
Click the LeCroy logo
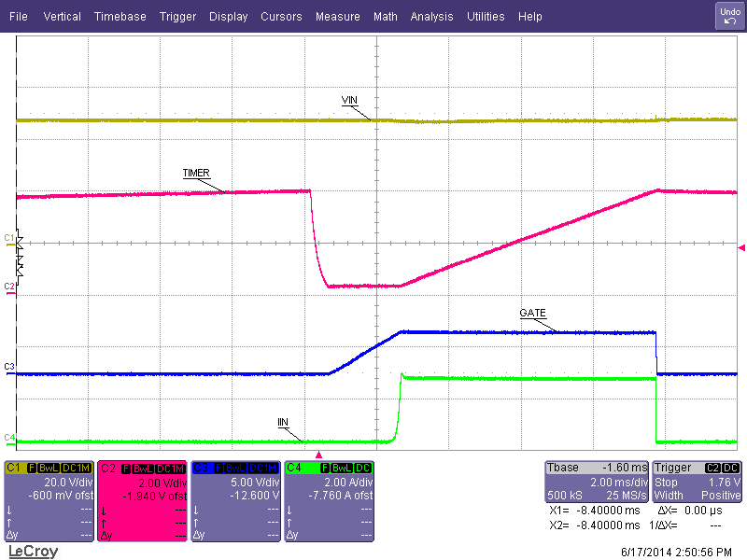[33, 552]
